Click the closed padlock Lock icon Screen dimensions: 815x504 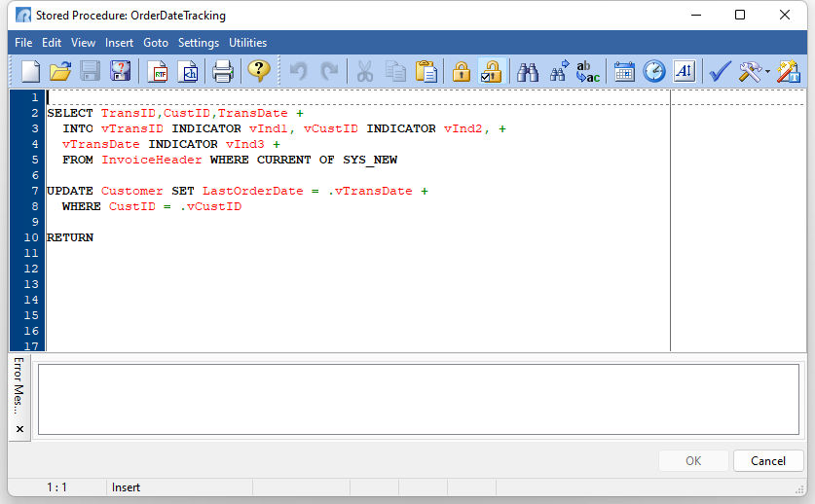[x=461, y=72]
